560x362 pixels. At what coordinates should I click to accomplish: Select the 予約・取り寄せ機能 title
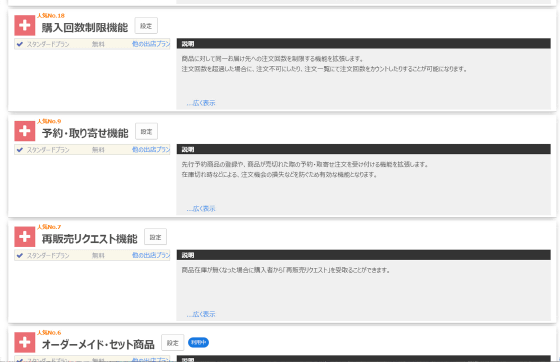pos(85,133)
